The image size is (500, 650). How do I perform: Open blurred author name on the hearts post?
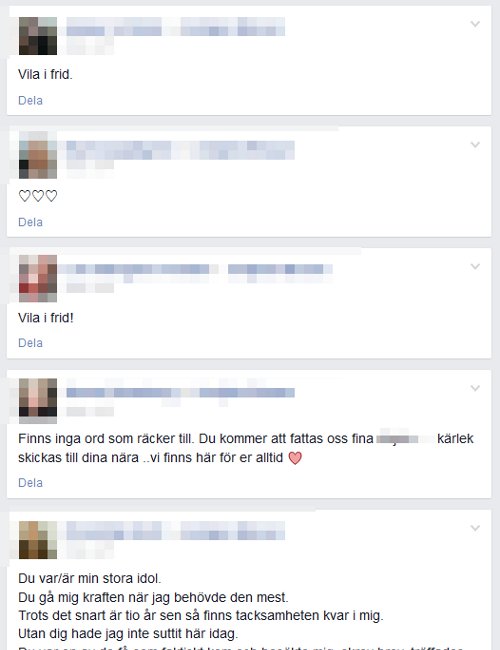pyautogui.click(x=180, y=150)
